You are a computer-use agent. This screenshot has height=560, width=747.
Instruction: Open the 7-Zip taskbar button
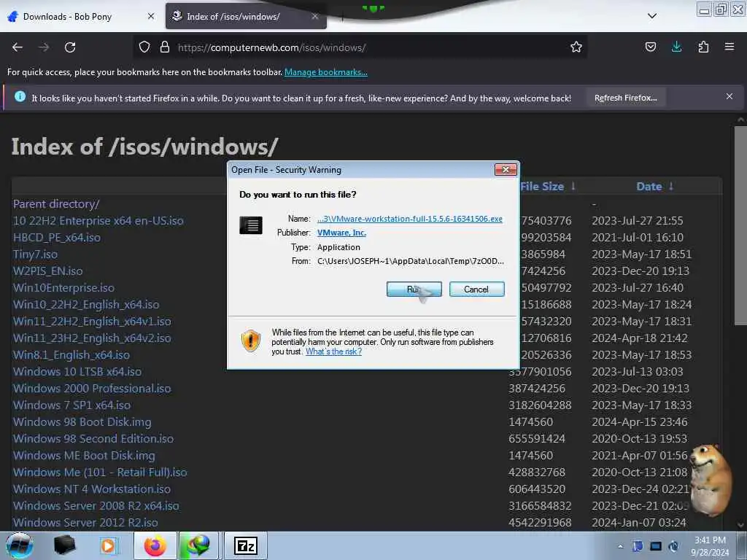click(x=245, y=545)
